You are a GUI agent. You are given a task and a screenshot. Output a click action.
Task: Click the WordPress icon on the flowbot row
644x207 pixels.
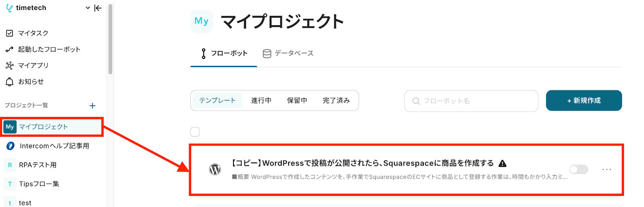(x=215, y=170)
